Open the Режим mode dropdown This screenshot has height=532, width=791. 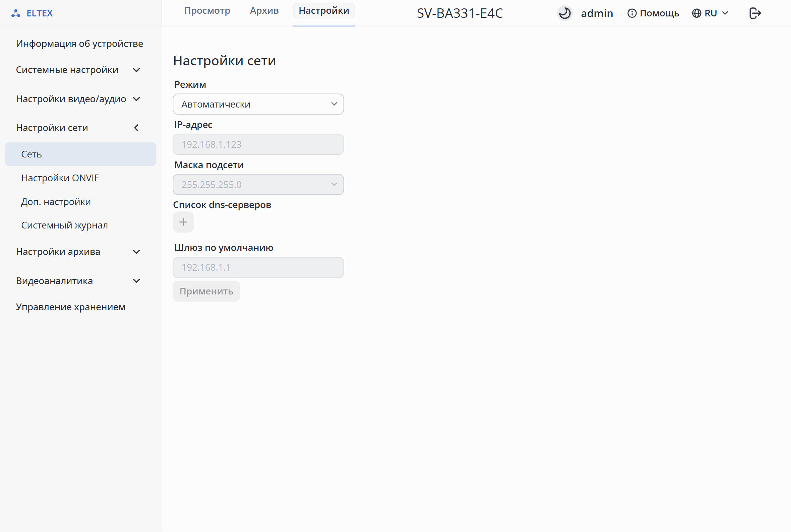point(258,104)
